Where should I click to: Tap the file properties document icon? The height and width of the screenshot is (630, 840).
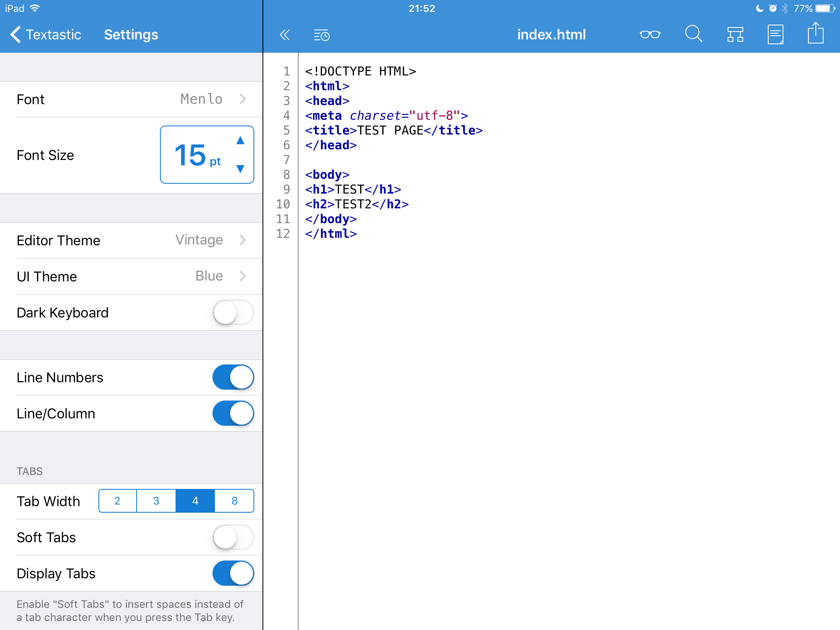click(x=775, y=34)
